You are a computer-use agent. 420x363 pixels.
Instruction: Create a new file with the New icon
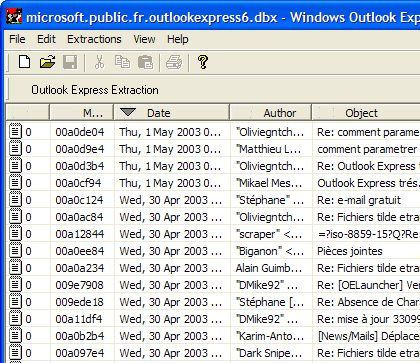(x=24, y=62)
